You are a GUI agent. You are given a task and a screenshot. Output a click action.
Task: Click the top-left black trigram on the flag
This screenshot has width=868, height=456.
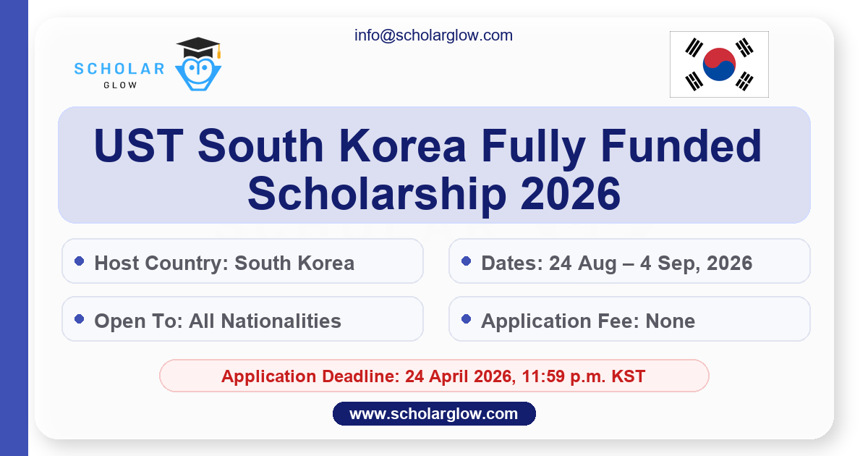pyautogui.click(x=695, y=48)
